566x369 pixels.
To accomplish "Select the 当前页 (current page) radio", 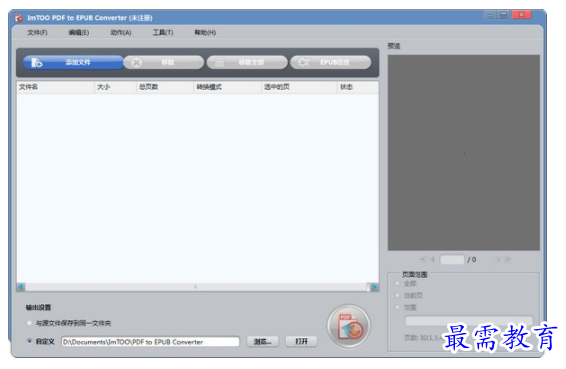I will click(x=397, y=295).
